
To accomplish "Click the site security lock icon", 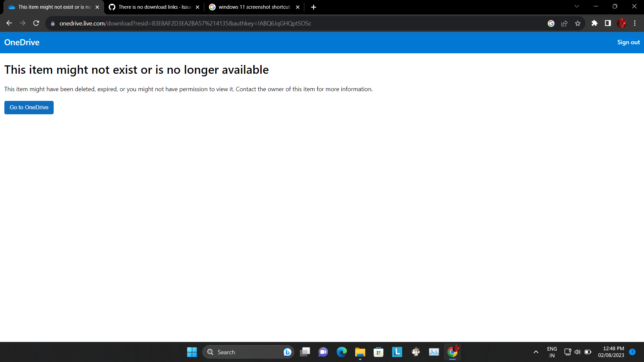I will tap(53, 23).
